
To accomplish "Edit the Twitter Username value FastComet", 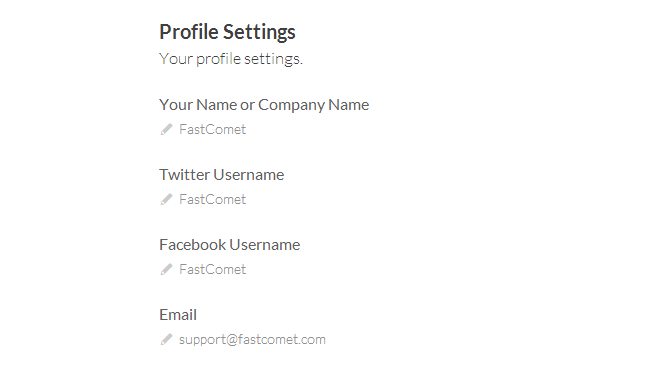I will [x=213, y=199].
